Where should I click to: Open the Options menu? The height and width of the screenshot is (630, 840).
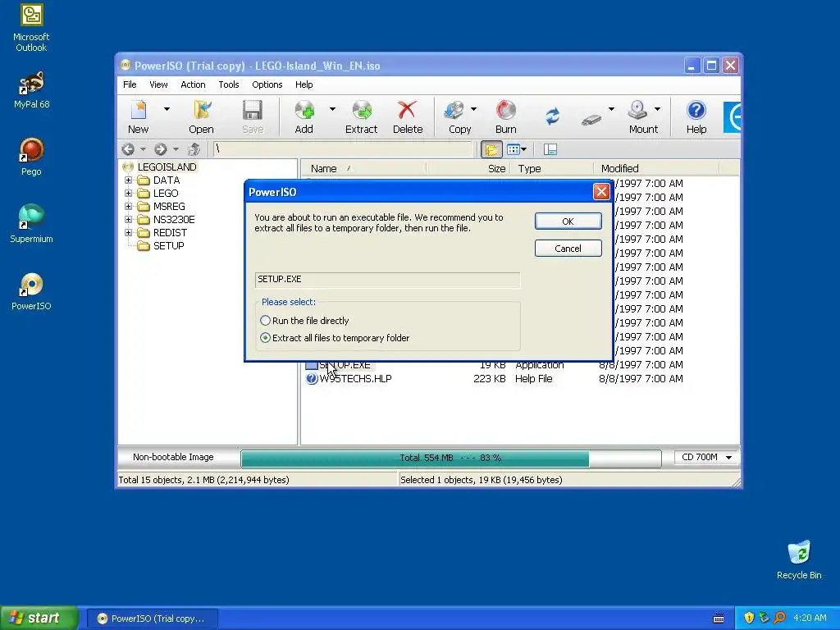267,84
